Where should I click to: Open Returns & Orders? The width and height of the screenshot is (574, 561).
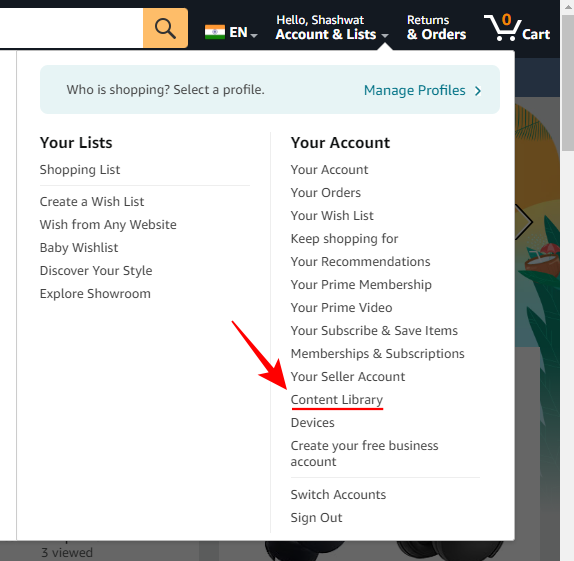point(436,27)
